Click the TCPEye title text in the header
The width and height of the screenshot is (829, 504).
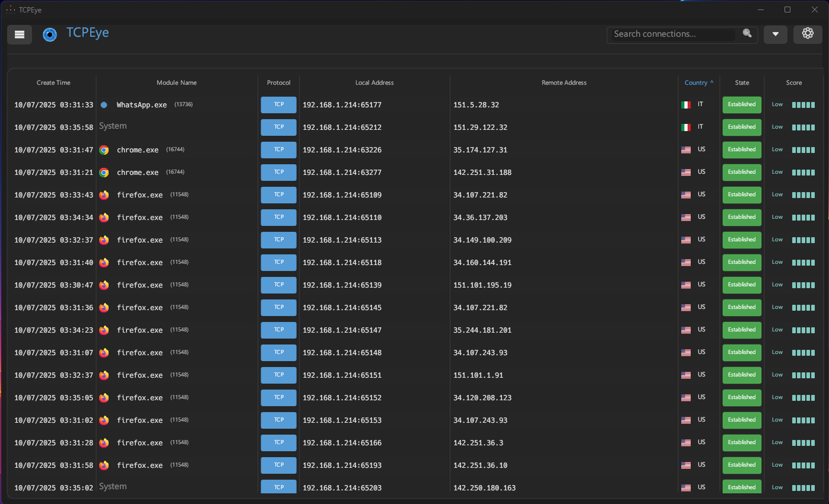point(88,33)
